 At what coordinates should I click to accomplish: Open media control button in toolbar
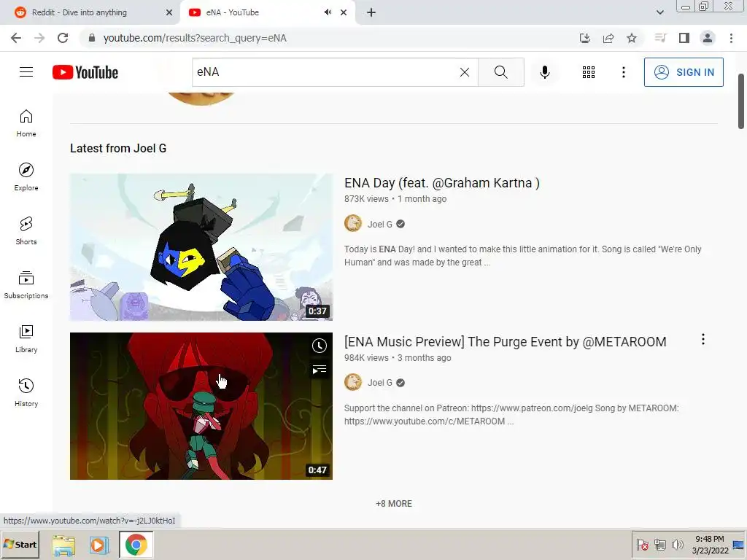[660, 38]
